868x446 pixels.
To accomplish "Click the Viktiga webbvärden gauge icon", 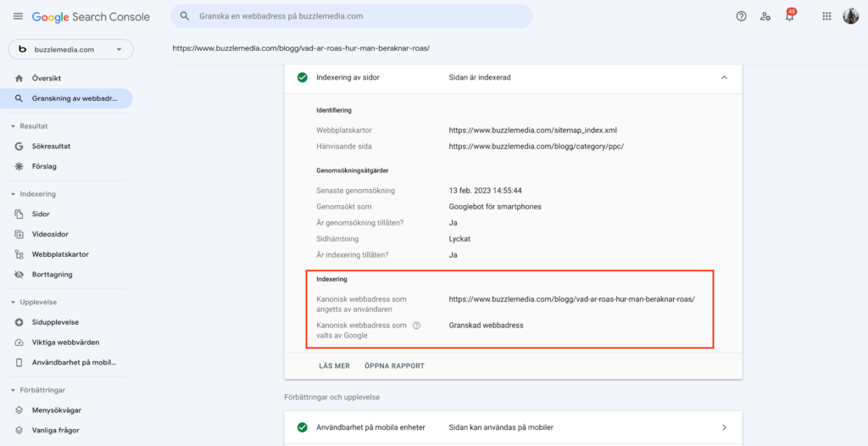I will [19, 343].
